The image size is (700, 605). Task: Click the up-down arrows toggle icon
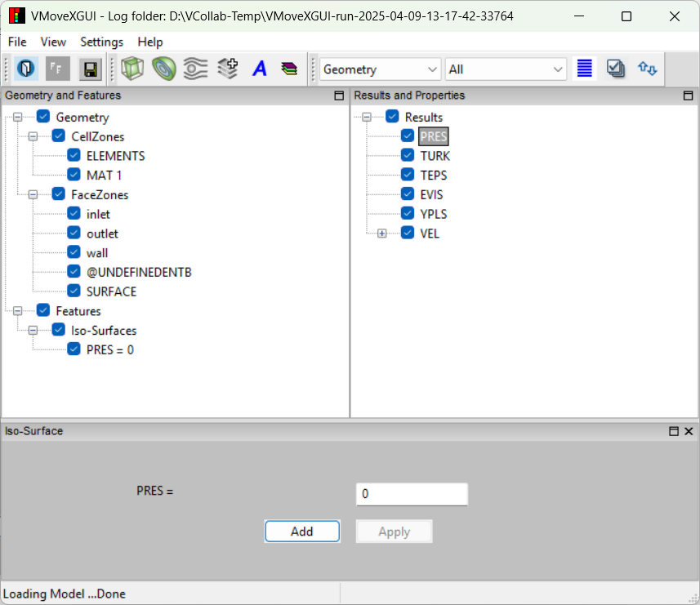pos(648,69)
